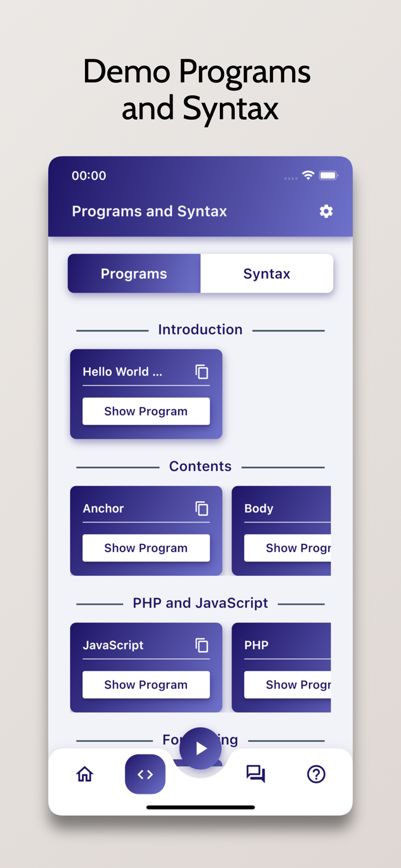This screenshot has height=868, width=401.
Task: Click the JavaScript card title
Action: click(x=113, y=645)
